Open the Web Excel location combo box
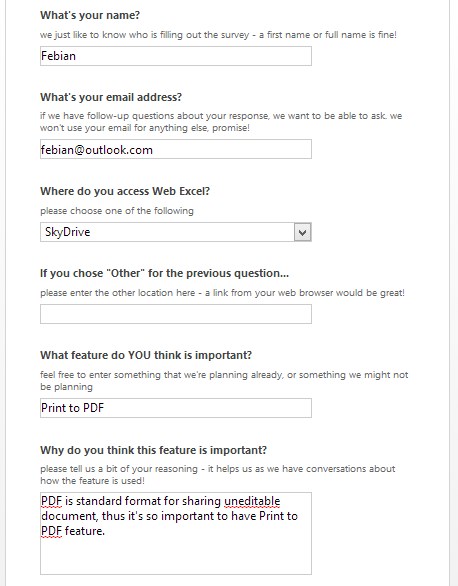Viewport: 458px width, 586px height. click(176, 232)
